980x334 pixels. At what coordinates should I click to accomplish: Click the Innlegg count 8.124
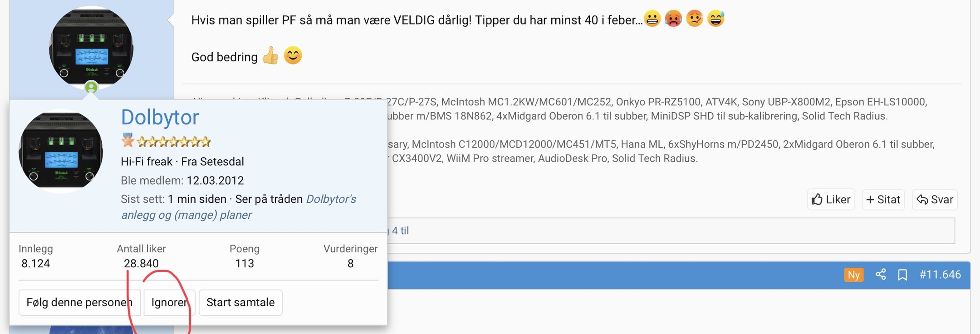pyautogui.click(x=35, y=264)
